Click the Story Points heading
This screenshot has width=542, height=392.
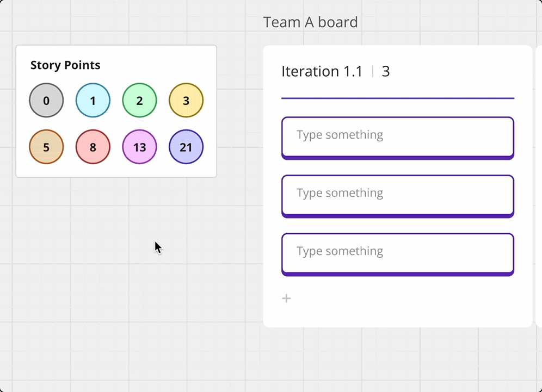pyautogui.click(x=65, y=65)
